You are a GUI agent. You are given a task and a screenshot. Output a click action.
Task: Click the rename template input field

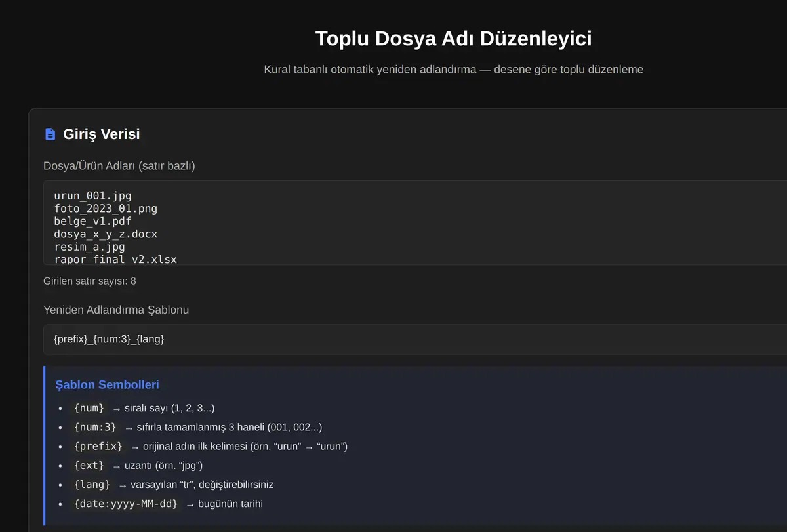click(415, 340)
